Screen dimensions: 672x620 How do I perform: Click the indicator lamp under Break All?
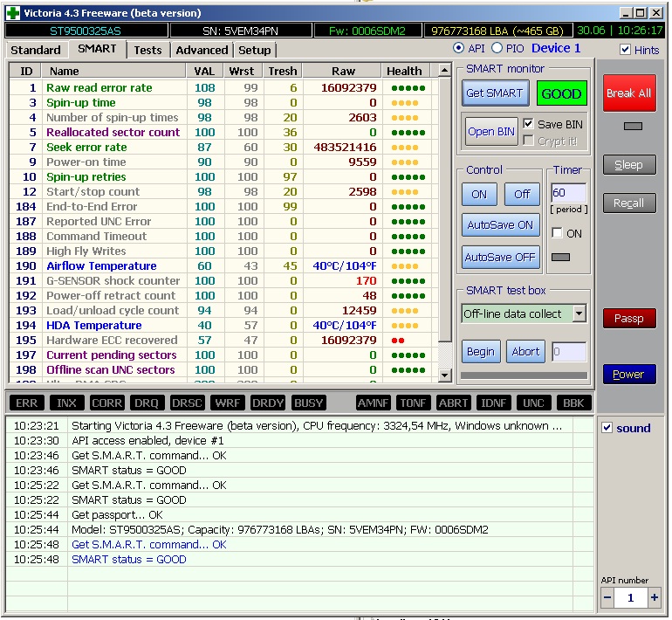[633, 126]
